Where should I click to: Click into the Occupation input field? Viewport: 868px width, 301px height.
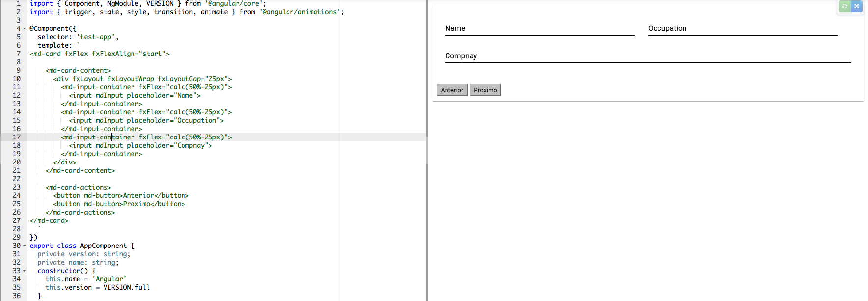[x=742, y=28]
